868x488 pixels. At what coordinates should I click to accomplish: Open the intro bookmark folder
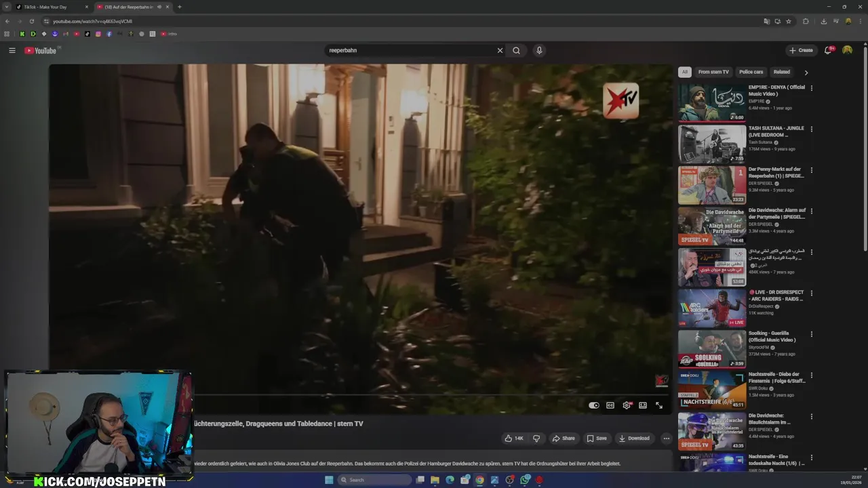coord(169,34)
